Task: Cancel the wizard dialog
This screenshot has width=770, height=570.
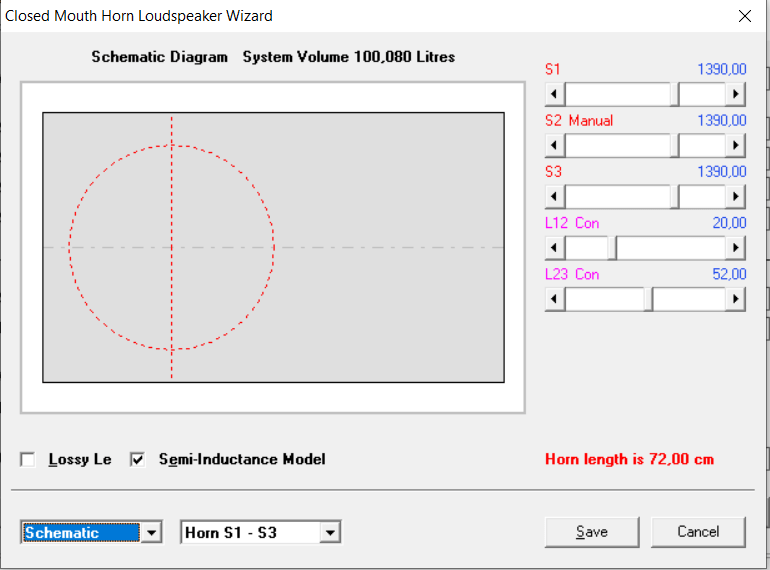Action: [698, 532]
